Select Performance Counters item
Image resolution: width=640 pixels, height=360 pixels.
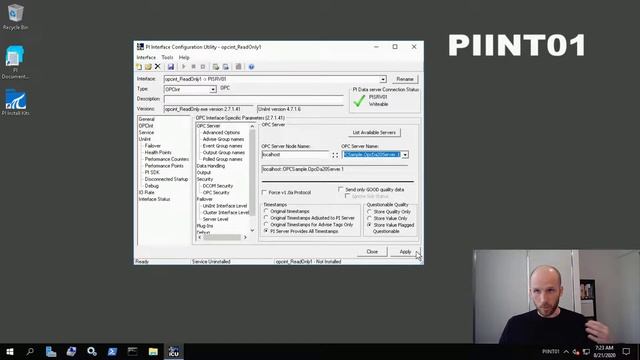tap(167, 159)
